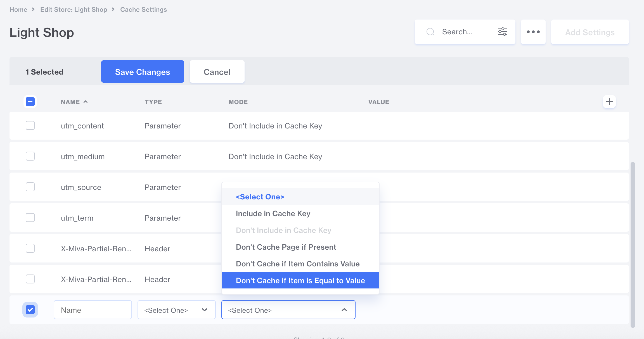Click the MODE column header
This screenshot has height=339, width=644.
(238, 102)
